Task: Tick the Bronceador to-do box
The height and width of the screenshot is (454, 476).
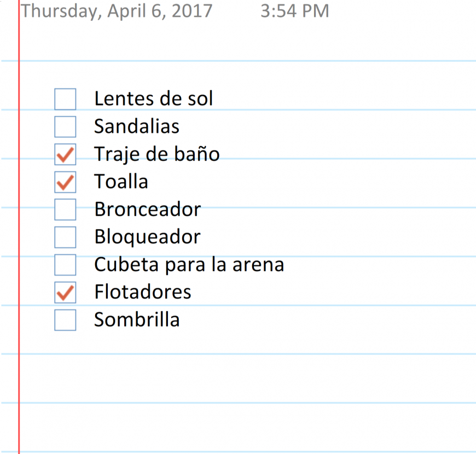Action: 65,209
